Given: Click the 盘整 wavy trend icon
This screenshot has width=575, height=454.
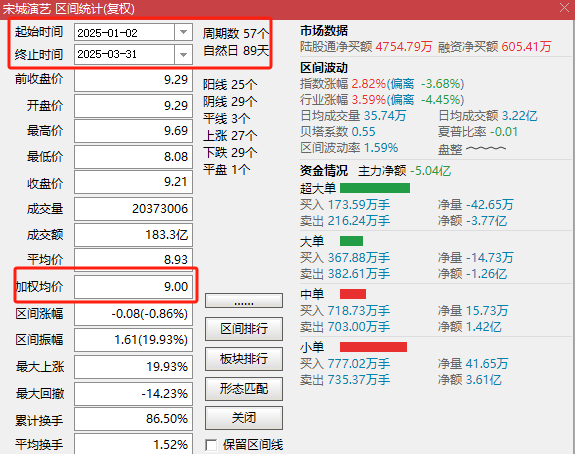Looking at the screenshot, I should [x=486, y=149].
